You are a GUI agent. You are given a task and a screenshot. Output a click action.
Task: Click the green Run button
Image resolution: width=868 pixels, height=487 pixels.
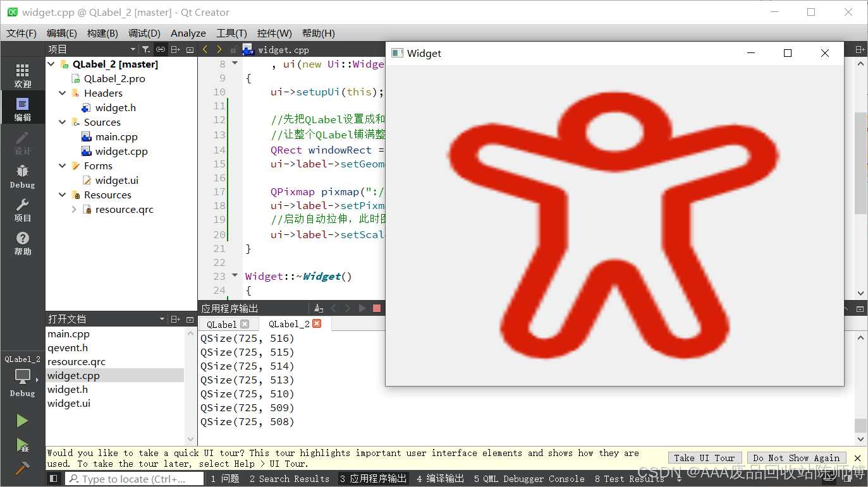(x=22, y=421)
